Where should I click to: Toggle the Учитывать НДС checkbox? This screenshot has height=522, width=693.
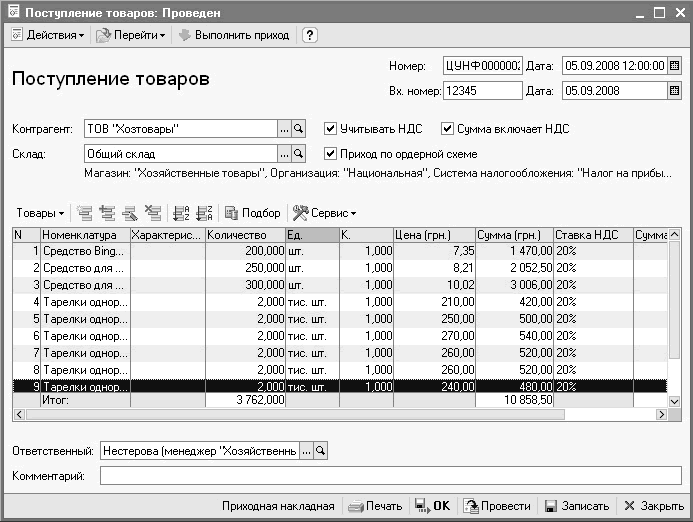(331, 129)
